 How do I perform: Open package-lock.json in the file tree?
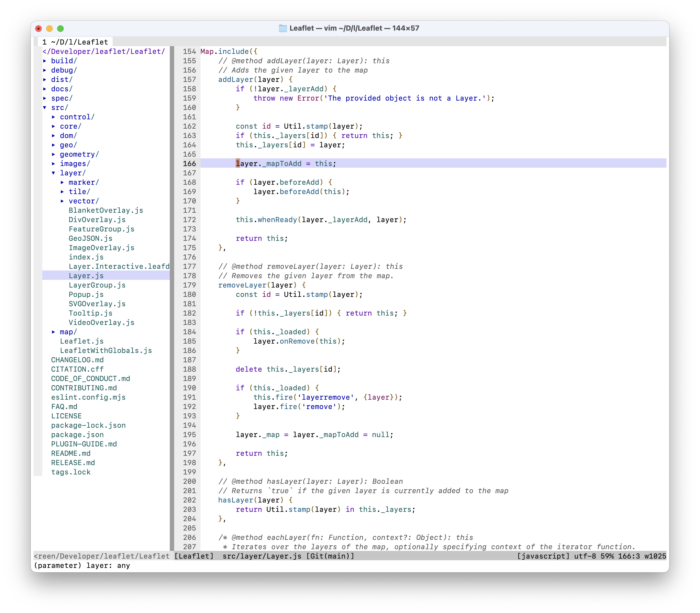pyautogui.click(x=88, y=425)
